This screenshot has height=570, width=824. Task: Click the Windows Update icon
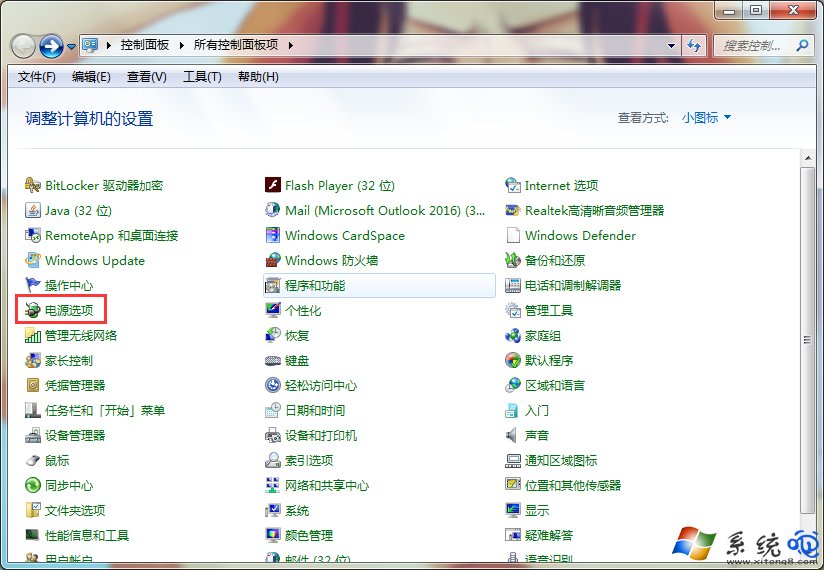(x=33, y=261)
